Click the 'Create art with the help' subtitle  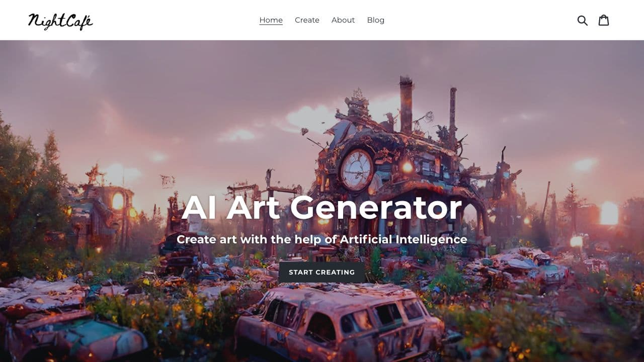[322, 239]
